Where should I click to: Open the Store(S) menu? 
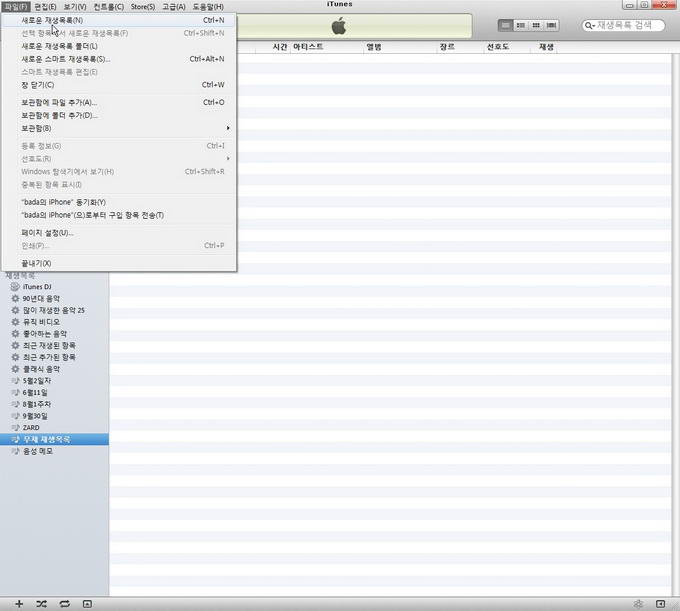[x=143, y=7]
